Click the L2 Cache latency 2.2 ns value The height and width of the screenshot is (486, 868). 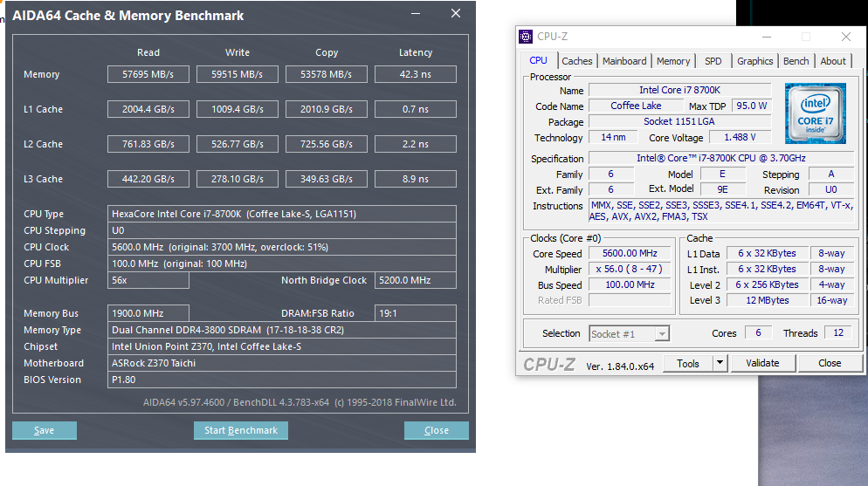pyautogui.click(x=416, y=144)
